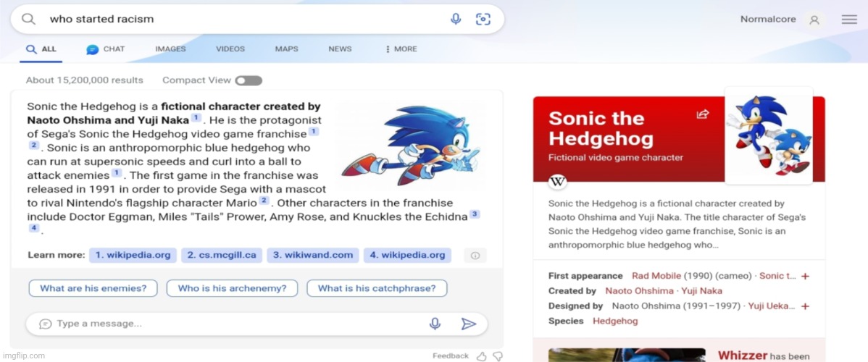Click the chat bubble icon in message box
This screenshot has width=868, height=362.
(46, 324)
